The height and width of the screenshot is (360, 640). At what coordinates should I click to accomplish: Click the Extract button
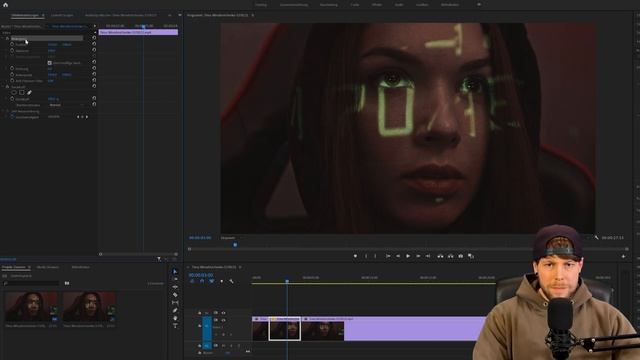[451, 256]
